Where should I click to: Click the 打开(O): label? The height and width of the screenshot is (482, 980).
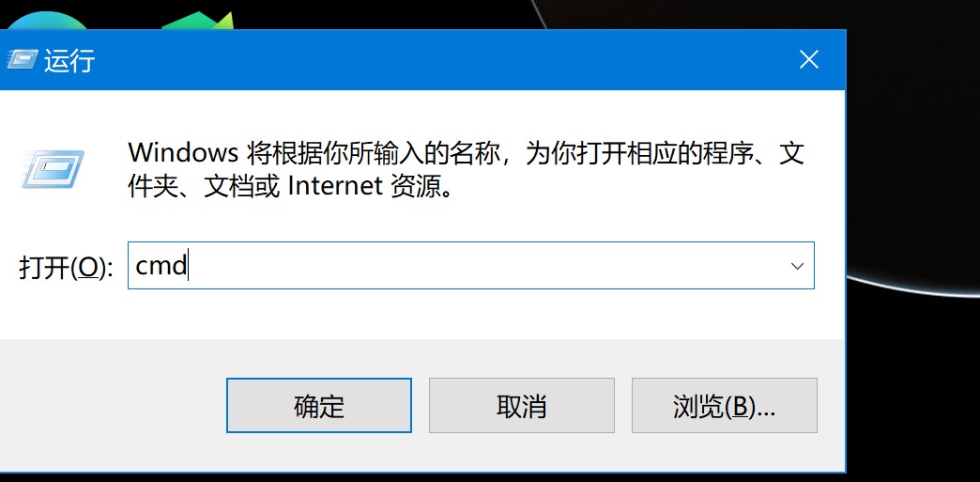pyautogui.click(x=66, y=267)
